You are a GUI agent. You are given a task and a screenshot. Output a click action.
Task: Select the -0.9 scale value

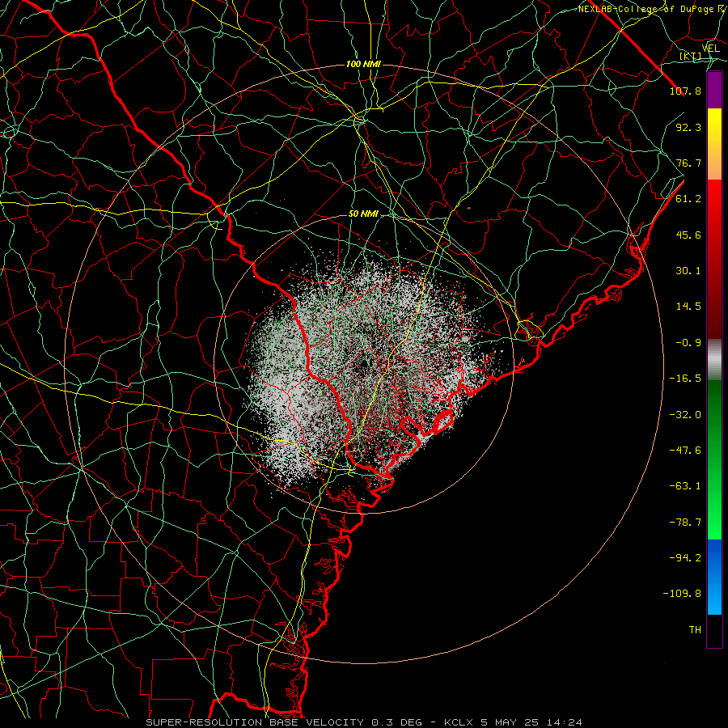point(688,343)
